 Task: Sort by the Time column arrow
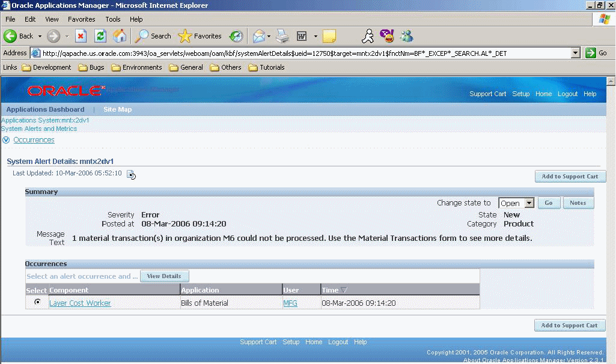(x=344, y=290)
